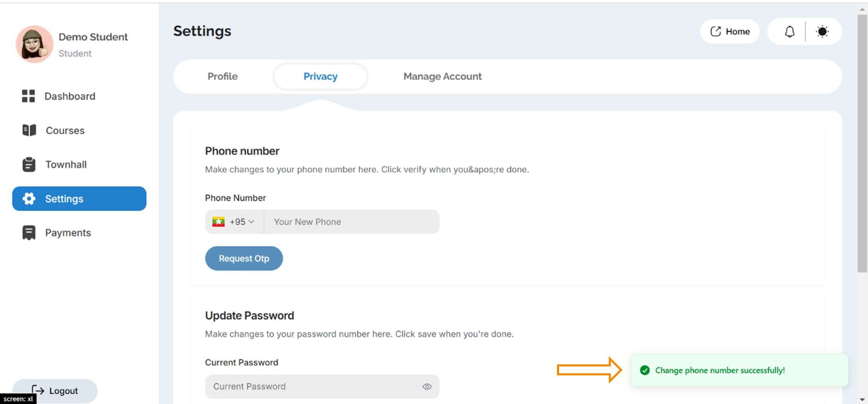Focus the Current Password field
868x404 pixels.
click(x=322, y=387)
